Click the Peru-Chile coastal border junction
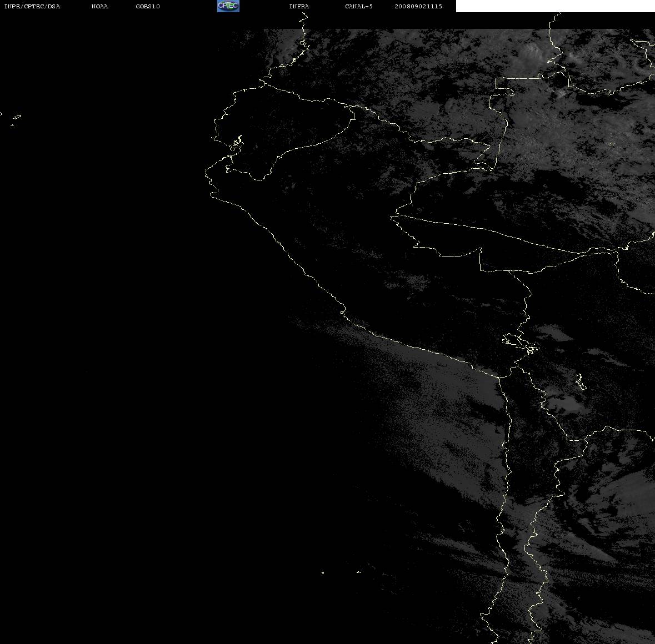The height and width of the screenshot is (644, 655). (x=499, y=378)
